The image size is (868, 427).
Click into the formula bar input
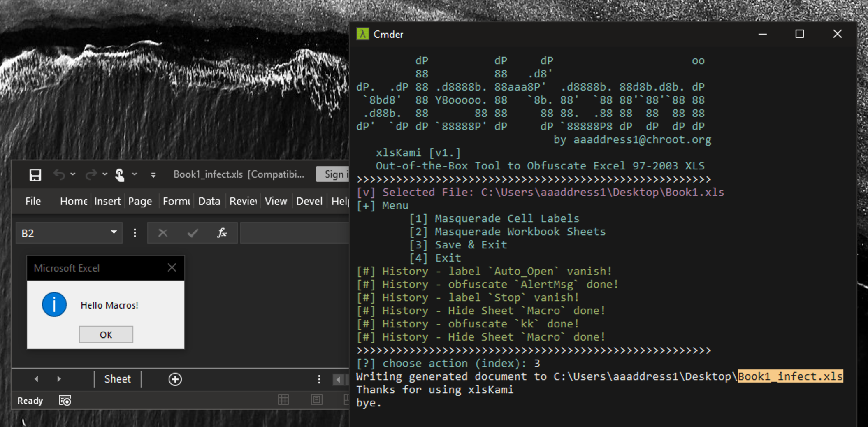[x=295, y=233]
